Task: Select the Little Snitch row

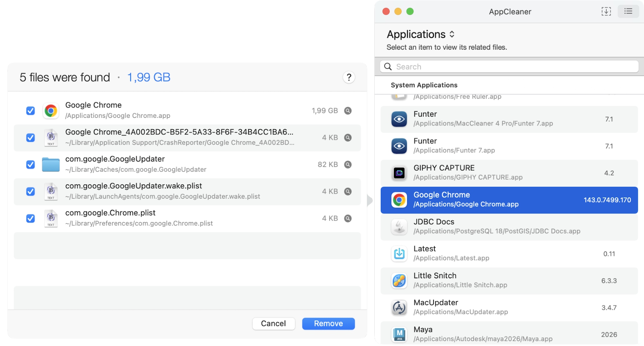Action: [509, 281]
